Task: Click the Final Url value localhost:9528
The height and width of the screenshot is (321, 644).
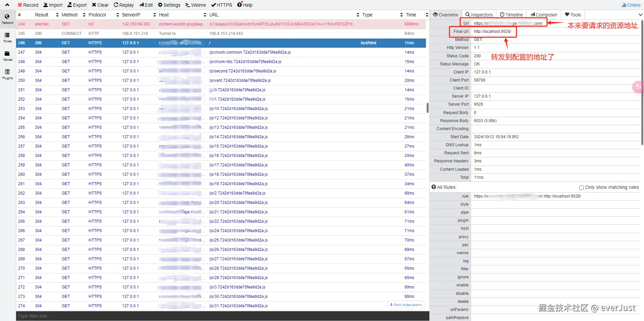Action: 492,32
